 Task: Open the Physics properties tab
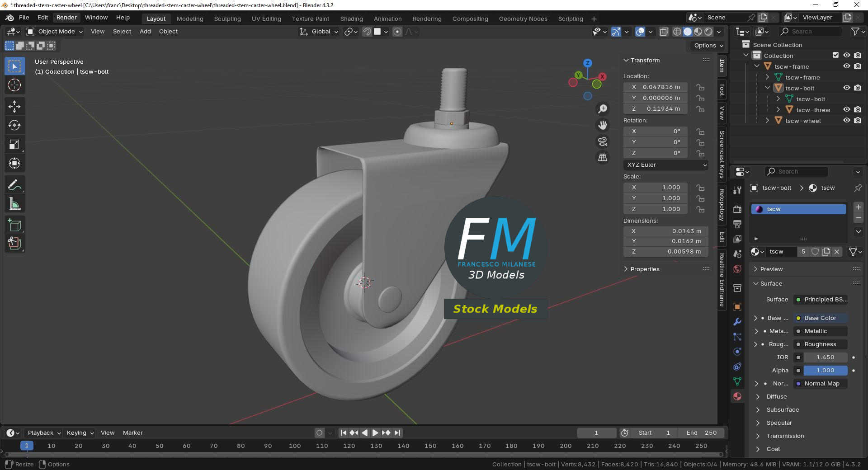click(x=737, y=352)
